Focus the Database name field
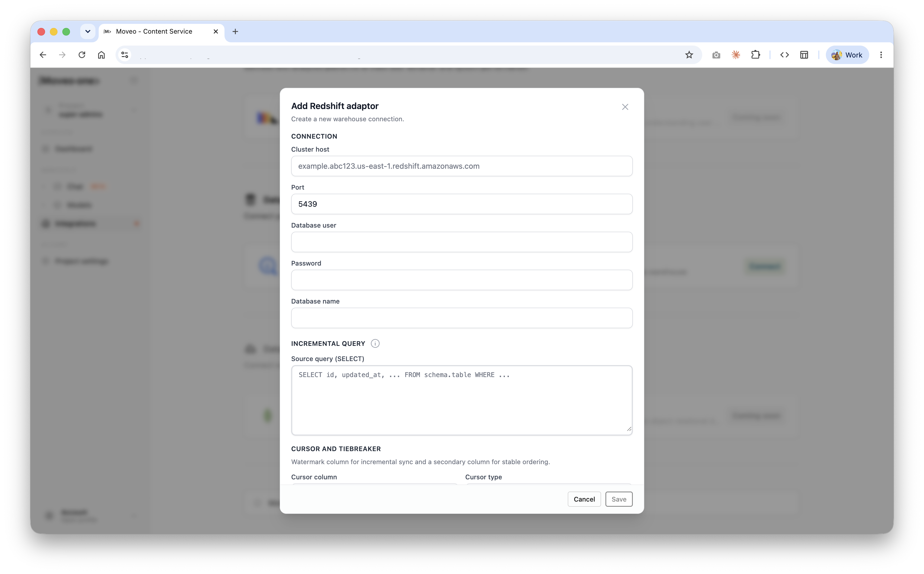The height and width of the screenshot is (574, 924). (462, 318)
